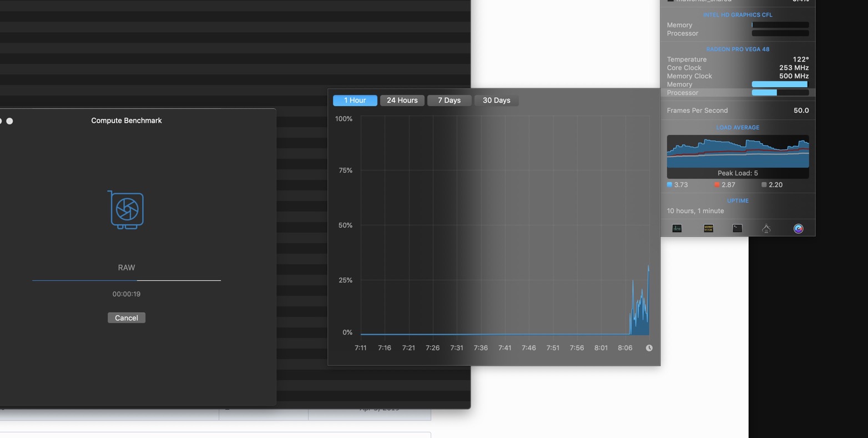The height and width of the screenshot is (438, 868).
Task: Click the 8:06 time label on graph
Action: pyautogui.click(x=625, y=348)
